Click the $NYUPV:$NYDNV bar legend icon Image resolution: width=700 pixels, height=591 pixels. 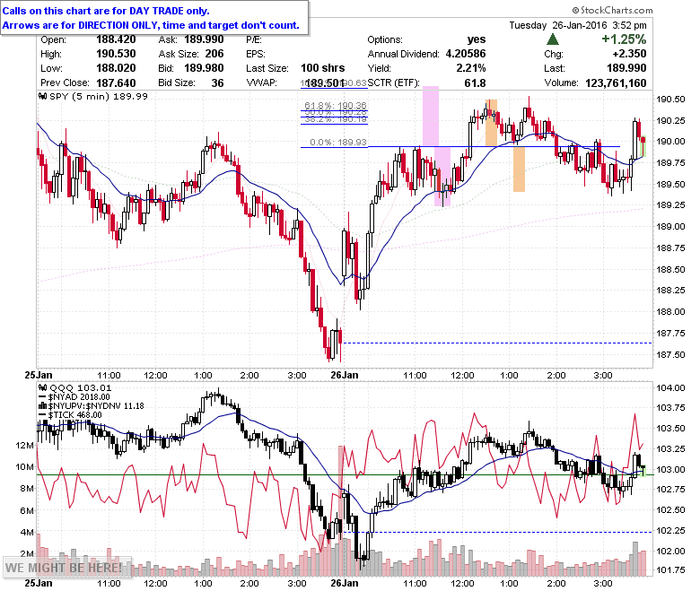(x=43, y=406)
